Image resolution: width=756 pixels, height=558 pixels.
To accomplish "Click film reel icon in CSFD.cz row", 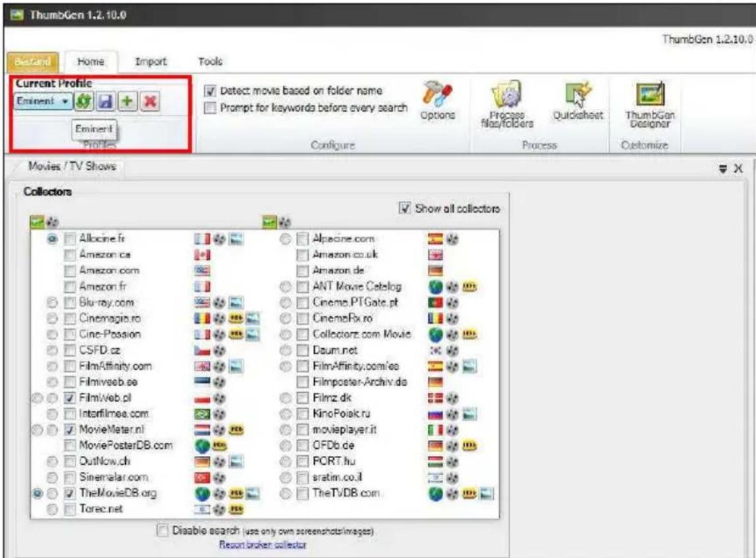I will point(219,350).
